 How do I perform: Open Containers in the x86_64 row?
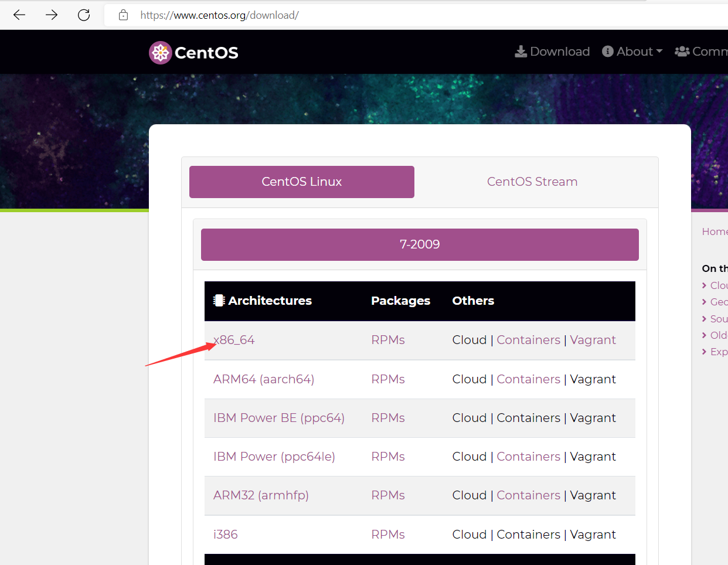tap(529, 340)
